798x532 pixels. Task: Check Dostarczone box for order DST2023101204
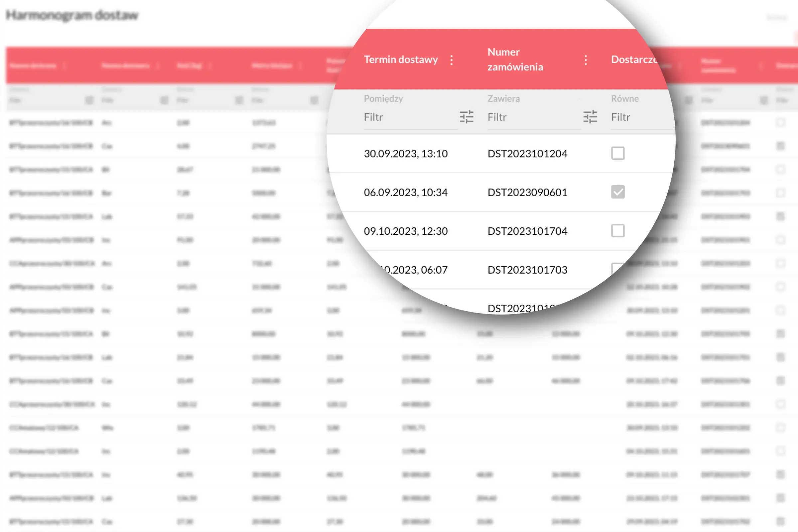[x=617, y=153]
